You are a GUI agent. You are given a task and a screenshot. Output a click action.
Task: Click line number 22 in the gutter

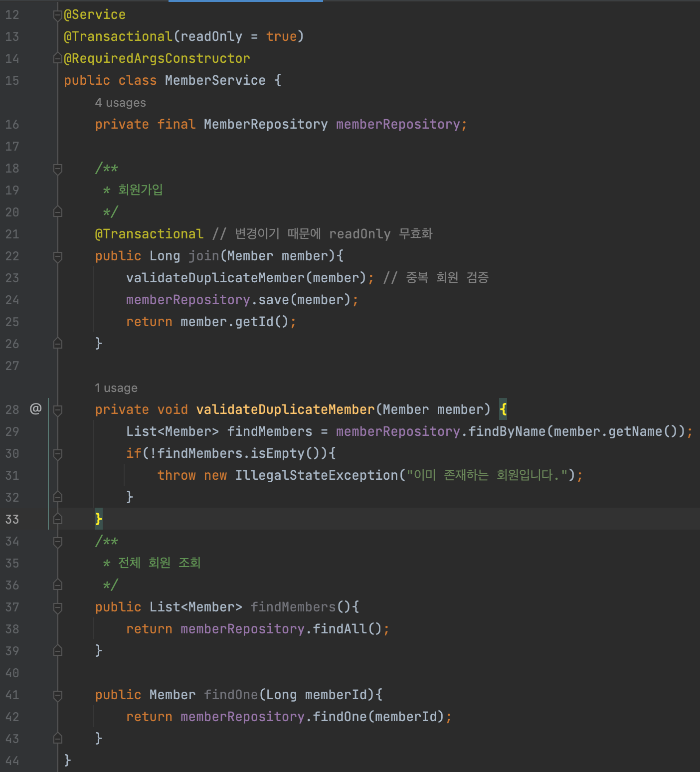tap(12, 256)
